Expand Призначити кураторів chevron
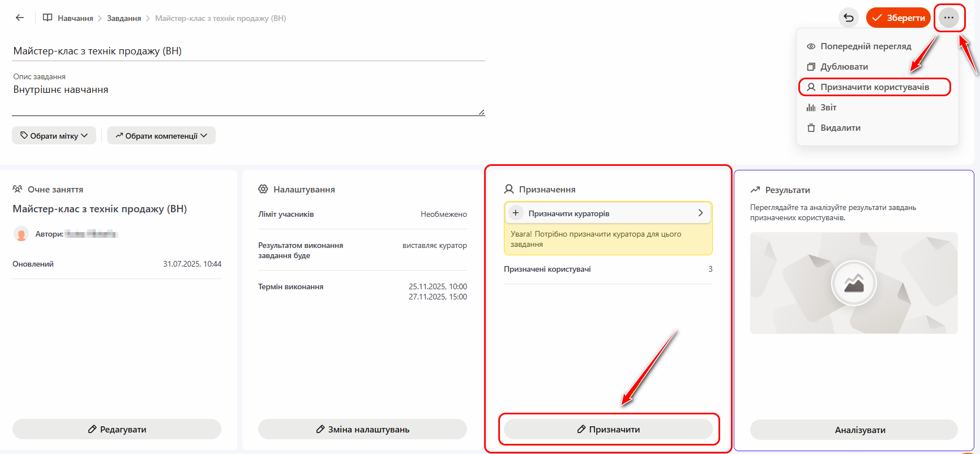The width and height of the screenshot is (980, 454). point(700,213)
